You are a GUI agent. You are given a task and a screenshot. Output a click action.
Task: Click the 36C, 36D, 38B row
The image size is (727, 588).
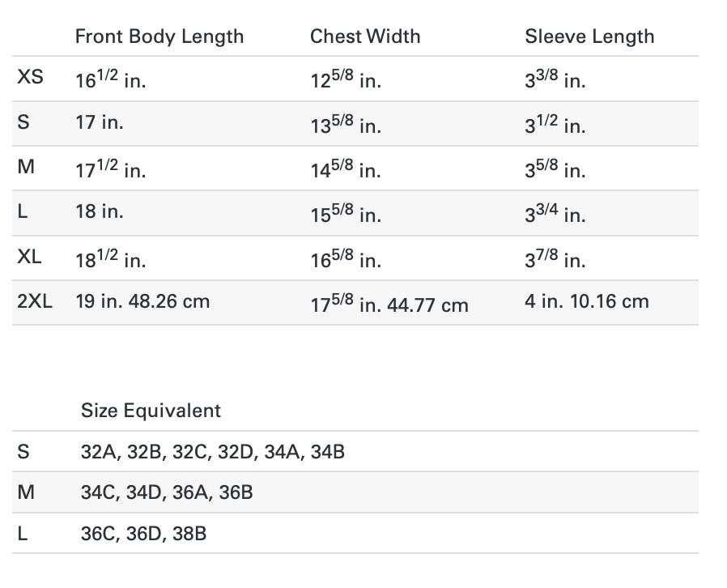(143, 534)
